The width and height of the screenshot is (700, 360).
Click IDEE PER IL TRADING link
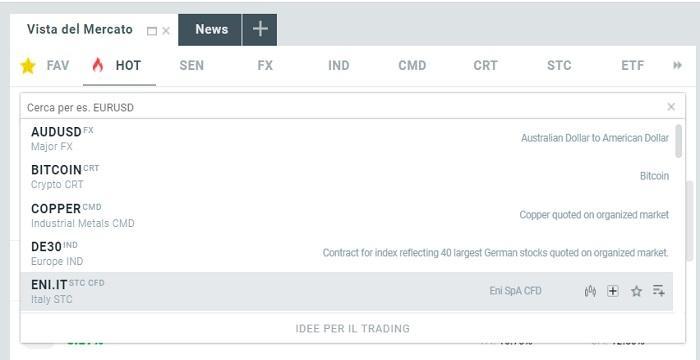pyautogui.click(x=353, y=329)
